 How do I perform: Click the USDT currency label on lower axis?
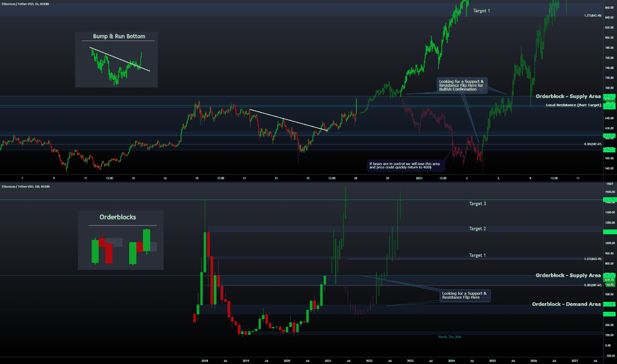click(610, 184)
